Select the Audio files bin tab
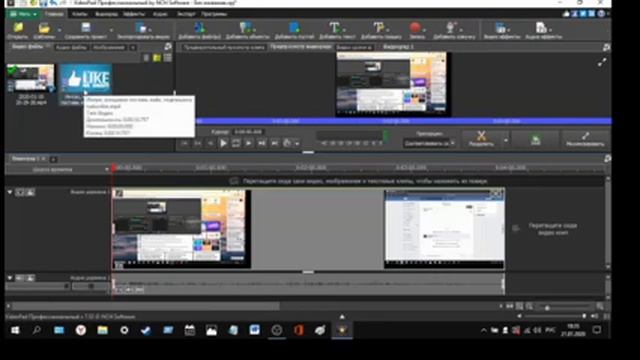 click(x=71, y=47)
